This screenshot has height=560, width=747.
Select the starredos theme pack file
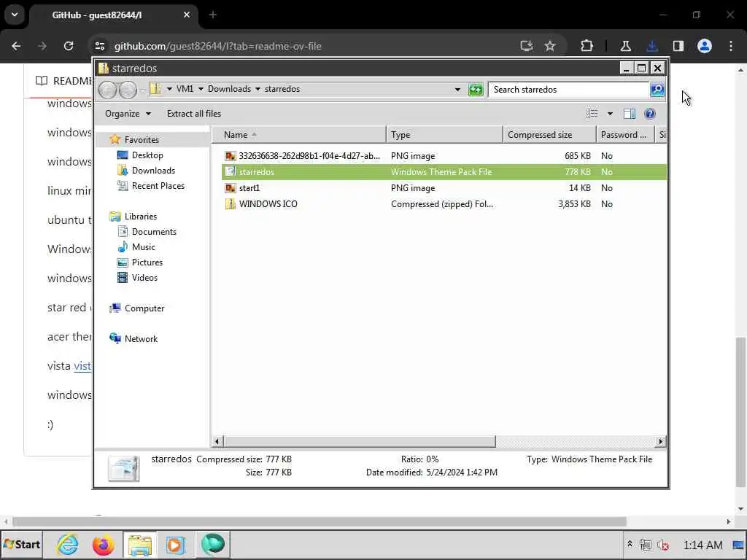point(444,172)
